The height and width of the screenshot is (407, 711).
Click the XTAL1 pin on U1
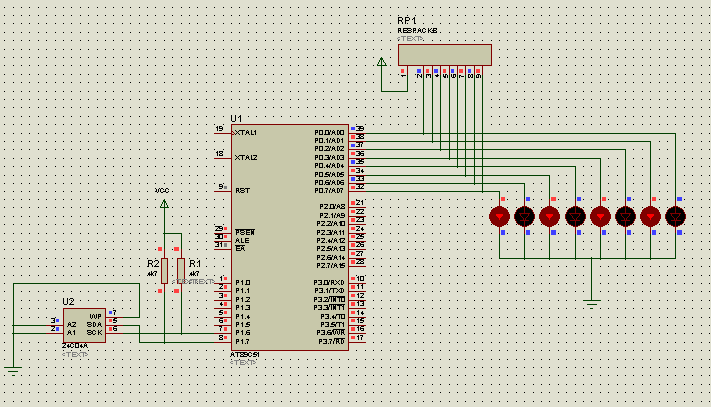click(246, 132)
